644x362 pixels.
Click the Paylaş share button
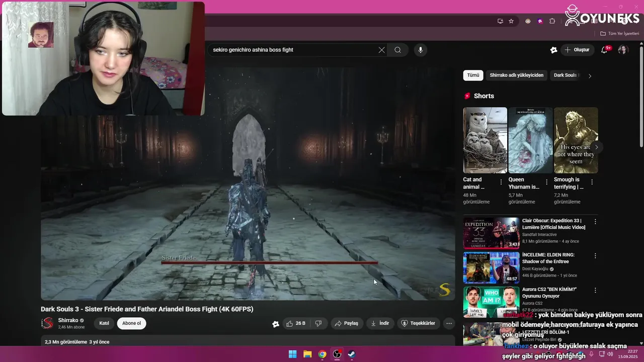click(x=347, y=323)
